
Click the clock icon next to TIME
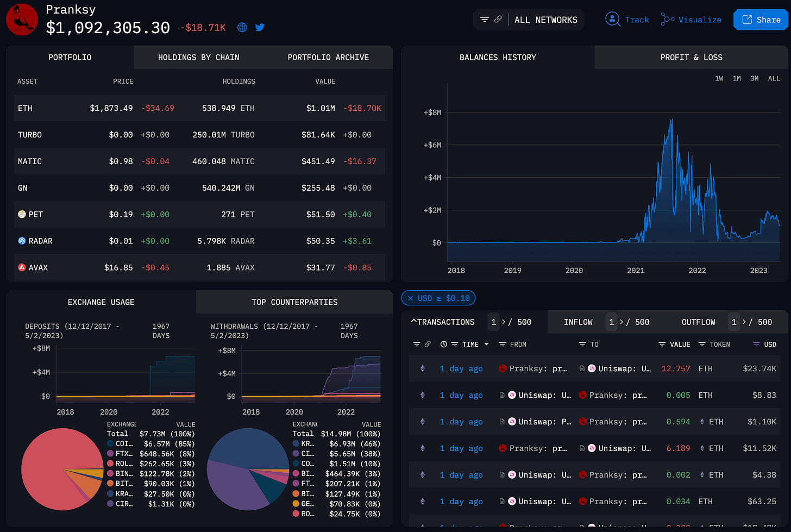pyautogui.click(x=444, y=345)
